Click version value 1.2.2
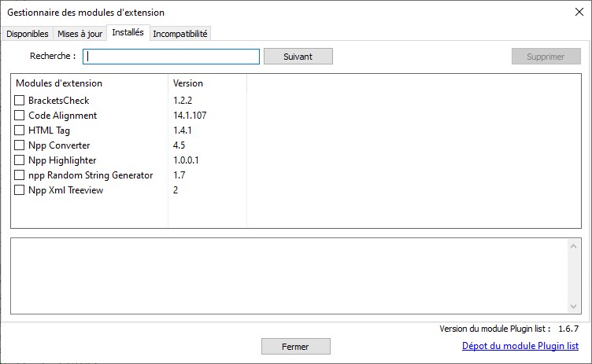This screenshot has height=364, width=592. (183, 101)
